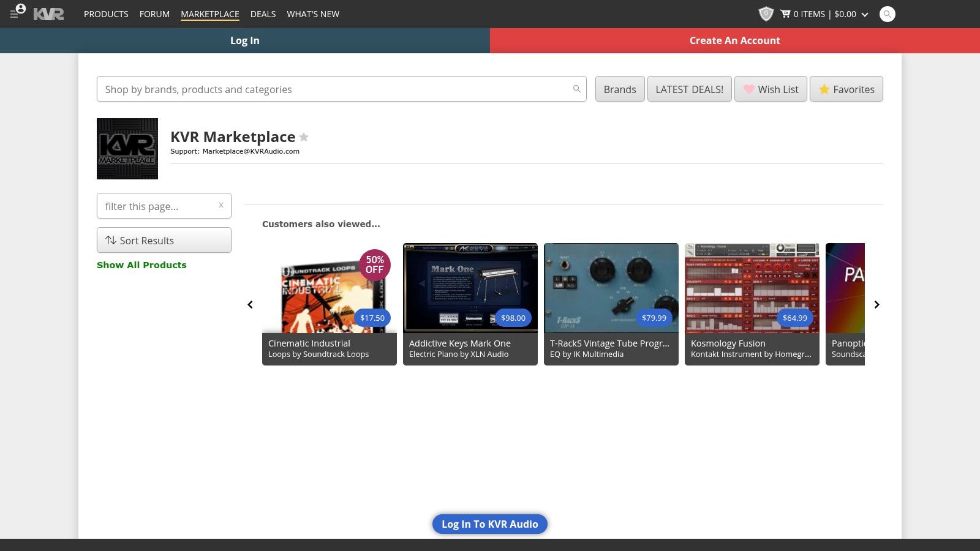
Task: Go to KVR home via logo
Action: tap(48, 13)
